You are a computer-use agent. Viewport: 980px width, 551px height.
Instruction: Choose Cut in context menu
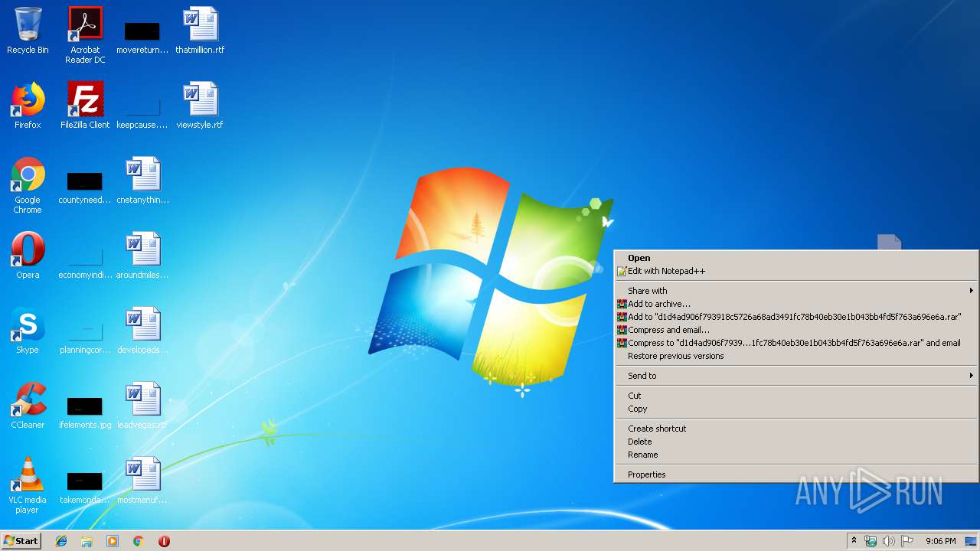tap(796, 396)
